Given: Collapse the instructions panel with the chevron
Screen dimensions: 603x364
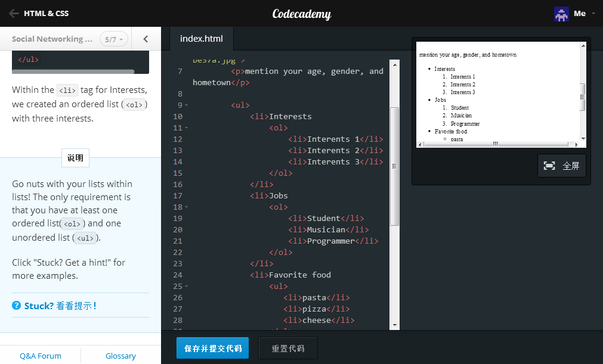Looking at the screenshot, I should pos(146,39).
